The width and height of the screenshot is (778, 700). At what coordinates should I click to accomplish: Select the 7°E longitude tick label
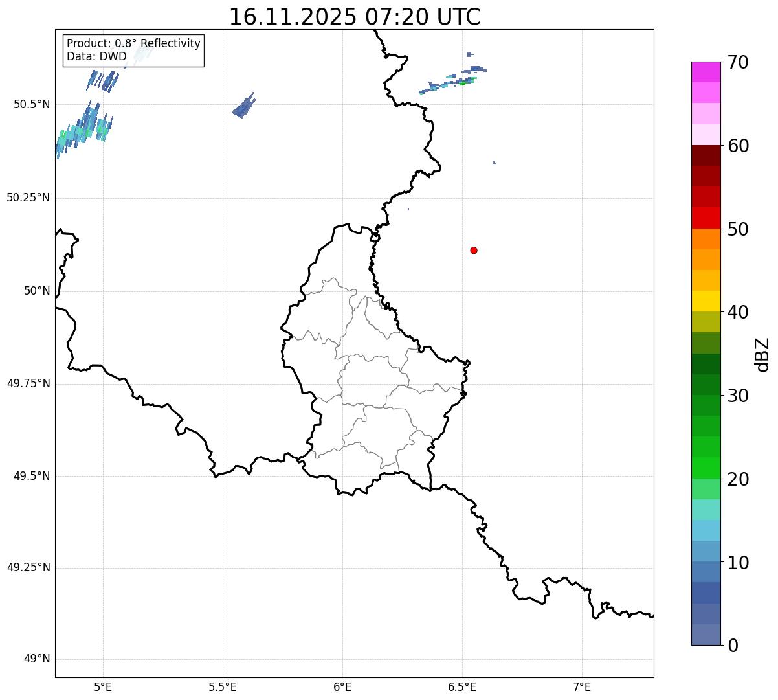pyautogui.click(x=583, y=686)
